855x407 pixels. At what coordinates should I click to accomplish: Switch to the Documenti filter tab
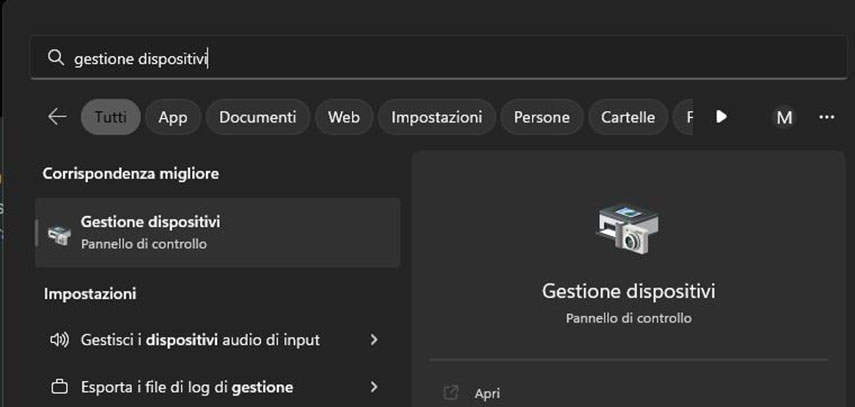click(258, 117)
